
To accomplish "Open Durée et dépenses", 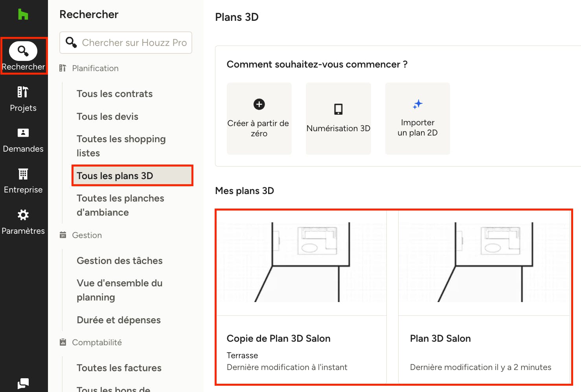I will point(119,320).
